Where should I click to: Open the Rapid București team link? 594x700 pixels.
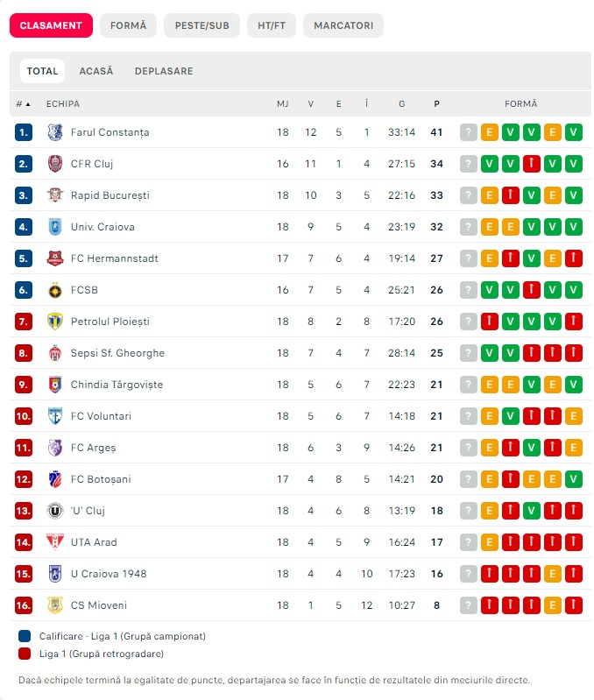[x=110, y=195]
